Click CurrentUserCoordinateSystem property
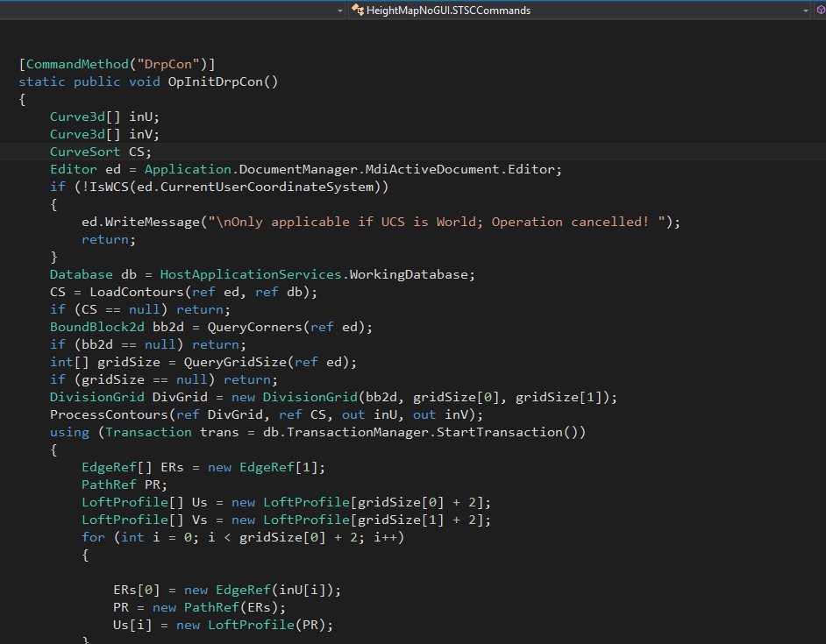 267,187
